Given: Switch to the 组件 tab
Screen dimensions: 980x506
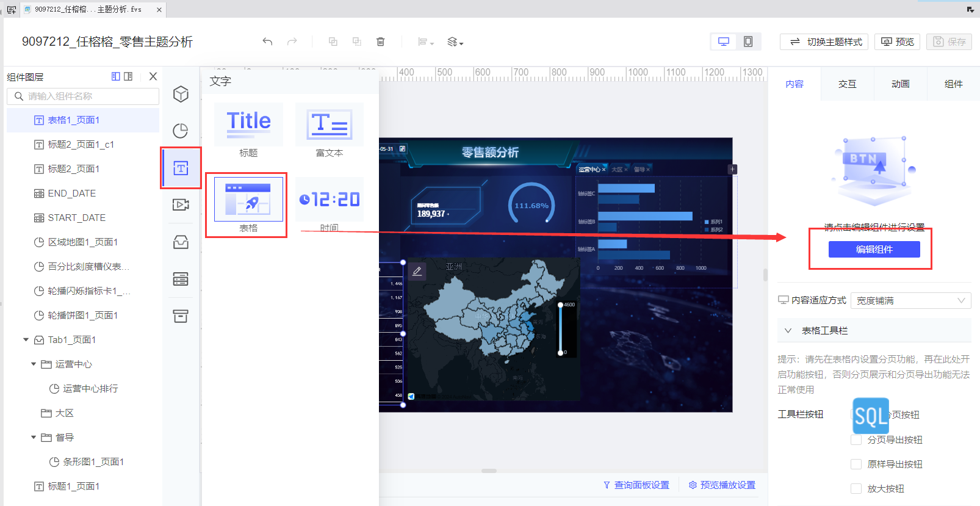Looking at the screenshot, I should click(953, 84).
